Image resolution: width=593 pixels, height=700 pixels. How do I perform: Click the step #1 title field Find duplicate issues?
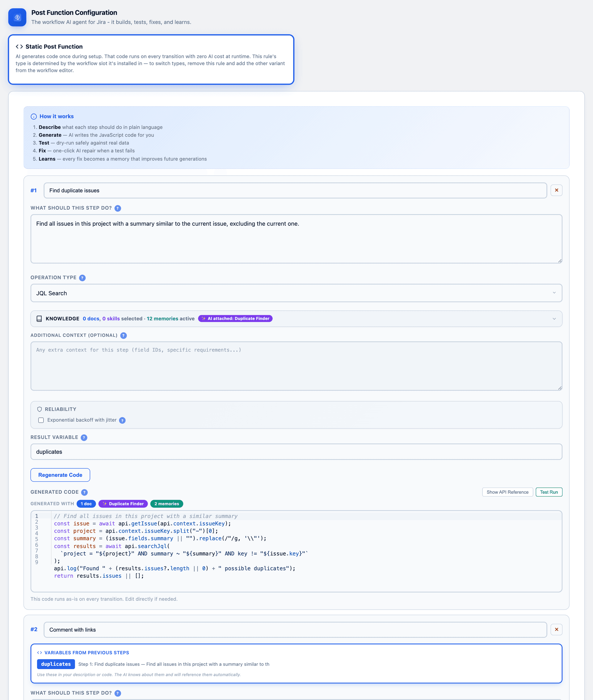point(295,191)
